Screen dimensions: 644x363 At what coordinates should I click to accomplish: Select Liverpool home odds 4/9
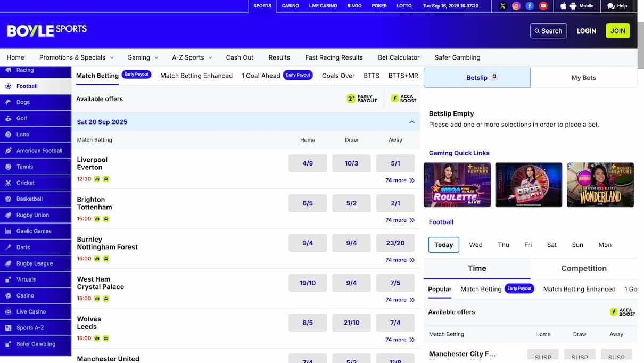tap(308, 163)
